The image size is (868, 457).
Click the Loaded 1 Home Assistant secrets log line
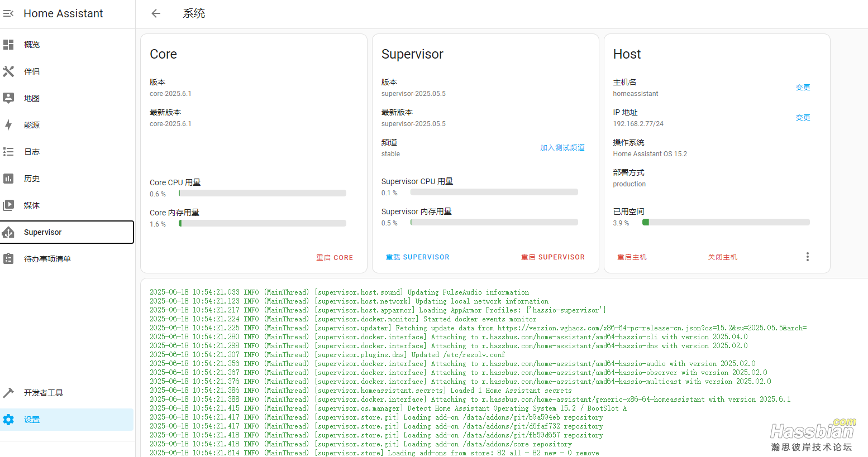click(361, 391)
